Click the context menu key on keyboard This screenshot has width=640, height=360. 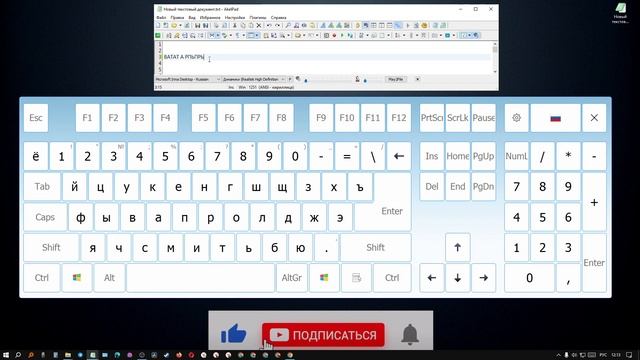(x=356, y=278)
